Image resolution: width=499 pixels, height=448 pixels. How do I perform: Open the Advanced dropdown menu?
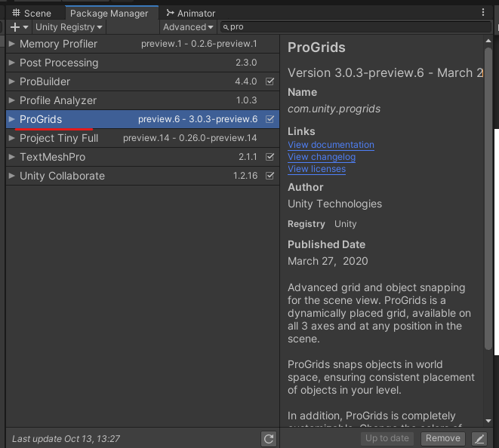[x=188, y=27]
